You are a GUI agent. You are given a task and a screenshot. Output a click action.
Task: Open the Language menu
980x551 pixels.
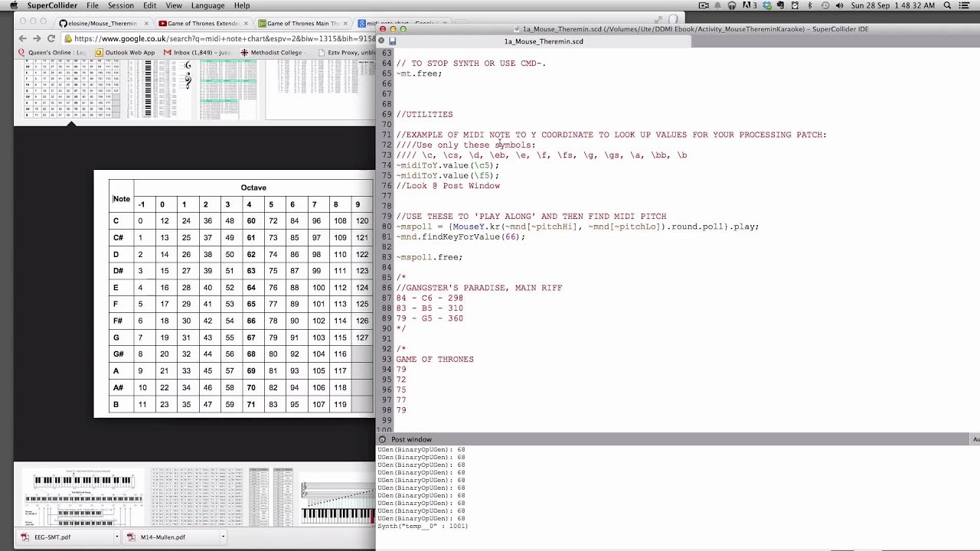pos(208,5)
